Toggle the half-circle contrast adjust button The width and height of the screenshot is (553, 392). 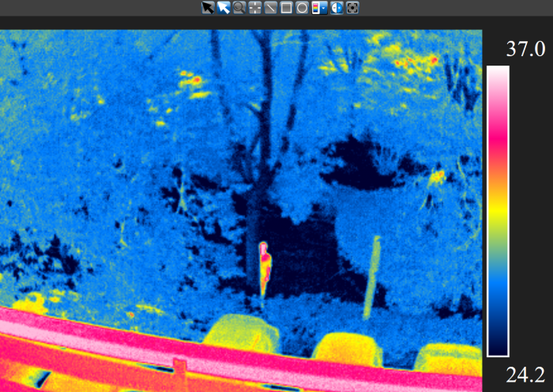[x=337, y=8]
